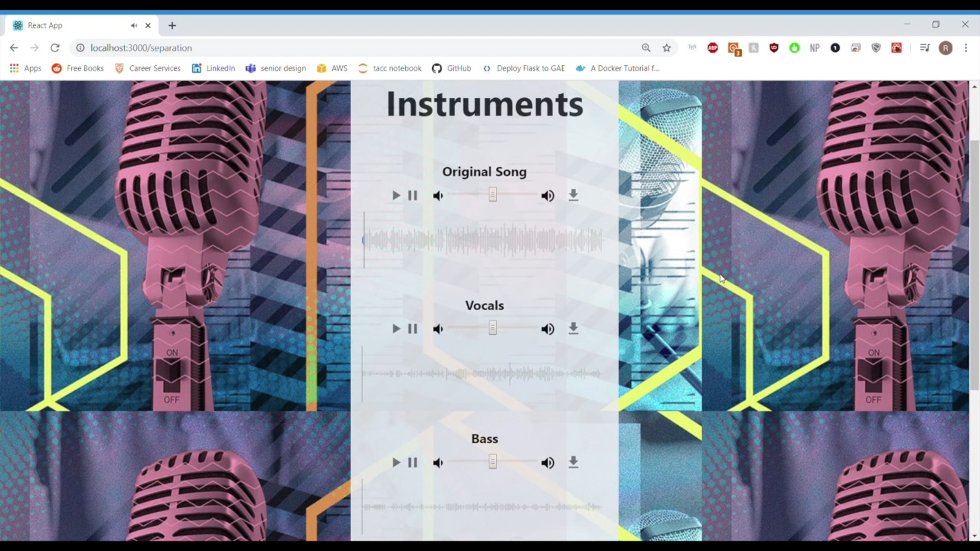Image resolution: width=980 pixels, height=551 pixels.
Task: Click volume-down icon for Original Song
Action: click(x=438, y=196)
